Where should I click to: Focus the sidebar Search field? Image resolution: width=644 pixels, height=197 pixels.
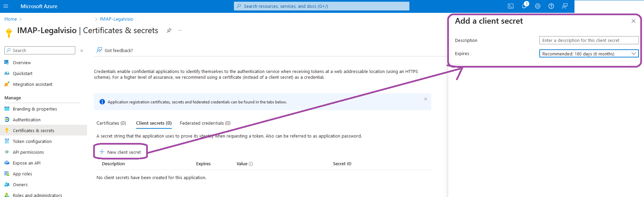click(40, 50)
